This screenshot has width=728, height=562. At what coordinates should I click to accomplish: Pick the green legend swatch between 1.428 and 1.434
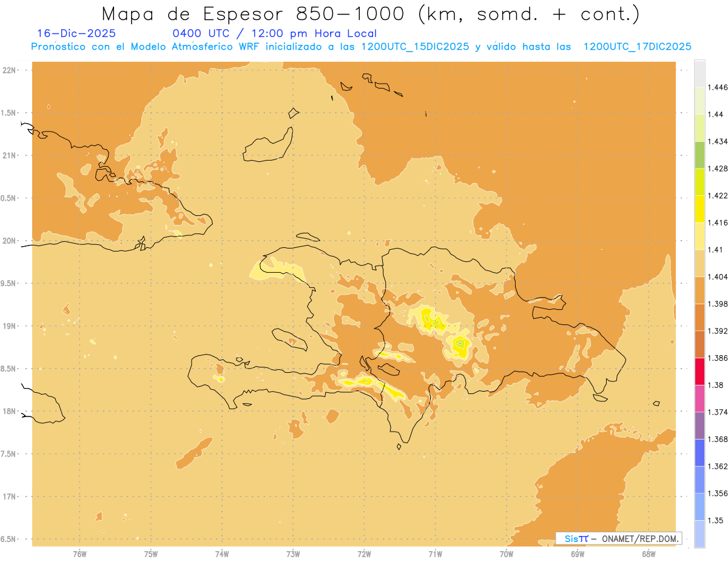coord(699,155)
